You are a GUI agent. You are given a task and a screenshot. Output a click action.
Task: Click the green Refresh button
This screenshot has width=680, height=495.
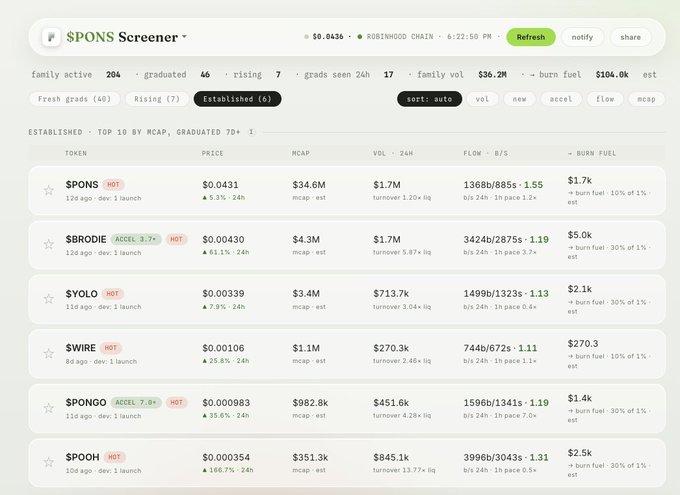pos(530,37)
